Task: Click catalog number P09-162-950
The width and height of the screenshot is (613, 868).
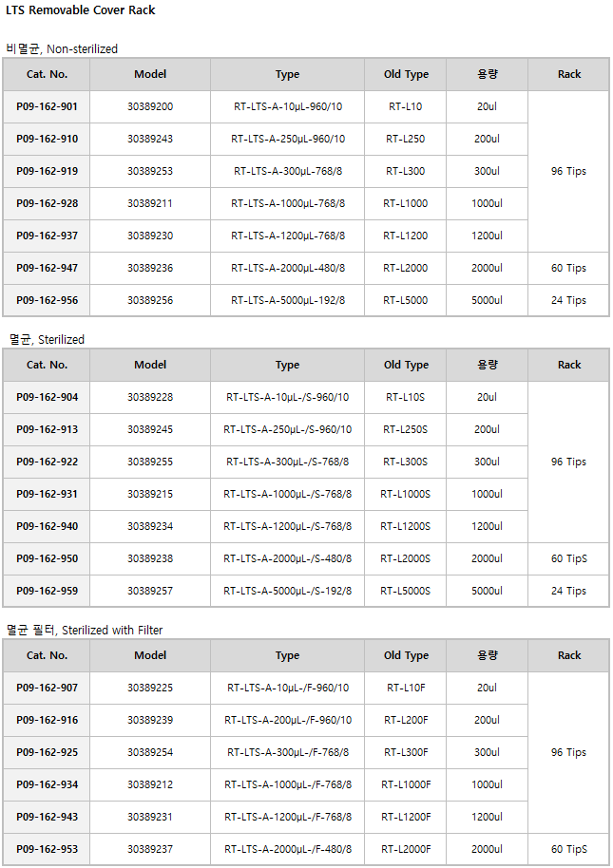Action: pyautogui.click(x=48, y=558)
